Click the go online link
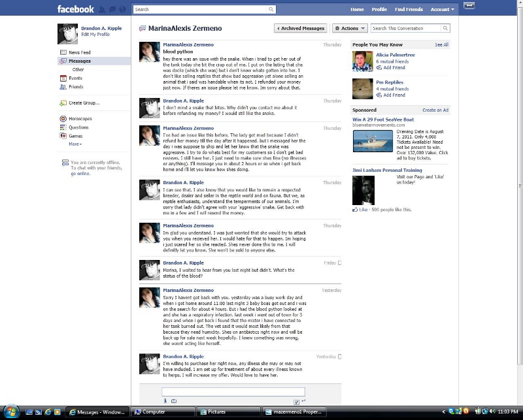The height and width of the screenshot is (420, 523). (80, 174)
